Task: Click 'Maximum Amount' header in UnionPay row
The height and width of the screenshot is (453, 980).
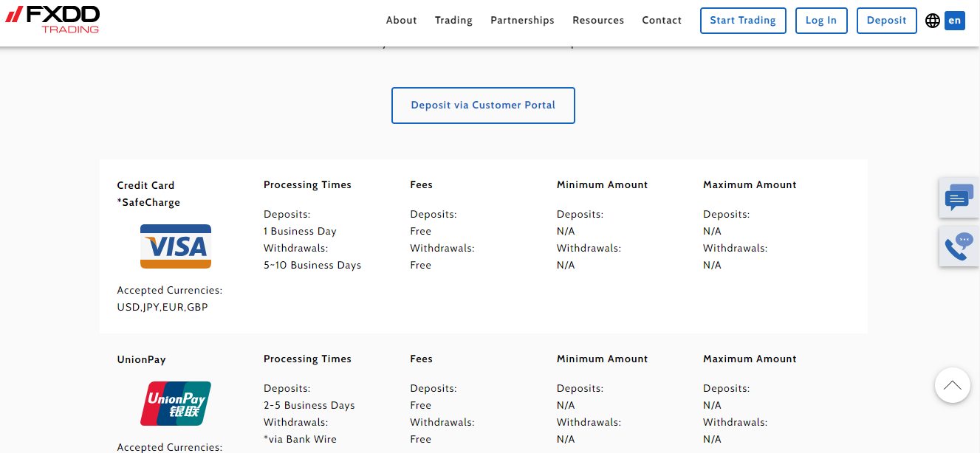Action: [750, 359]
